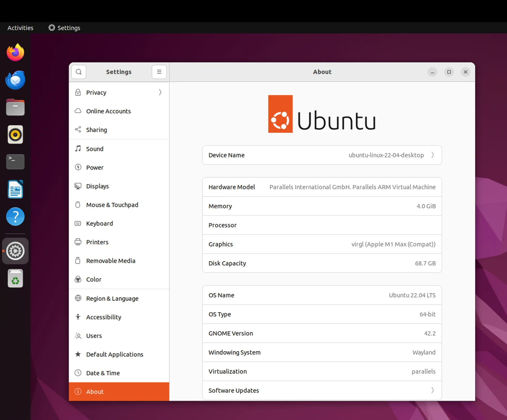The height and width of the screenshot is (420, 507).
Task: Open the Device Name editor
Action: coord(322,155)
